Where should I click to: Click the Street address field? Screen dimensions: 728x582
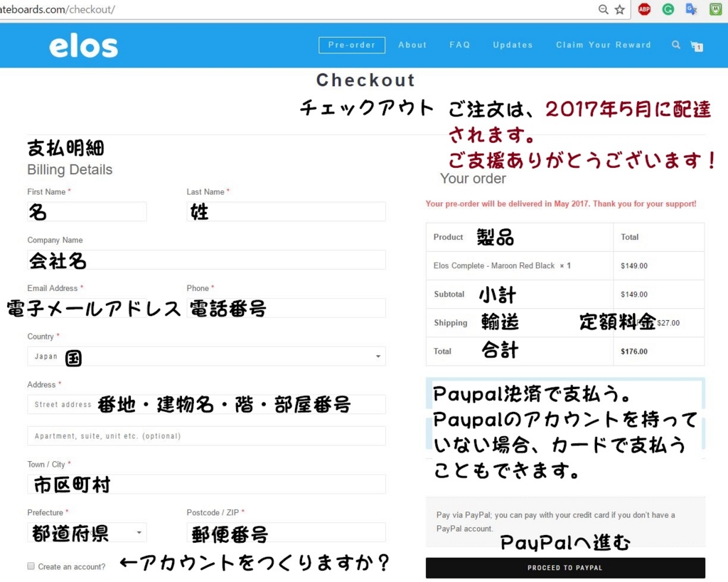(x=206, y=405)
